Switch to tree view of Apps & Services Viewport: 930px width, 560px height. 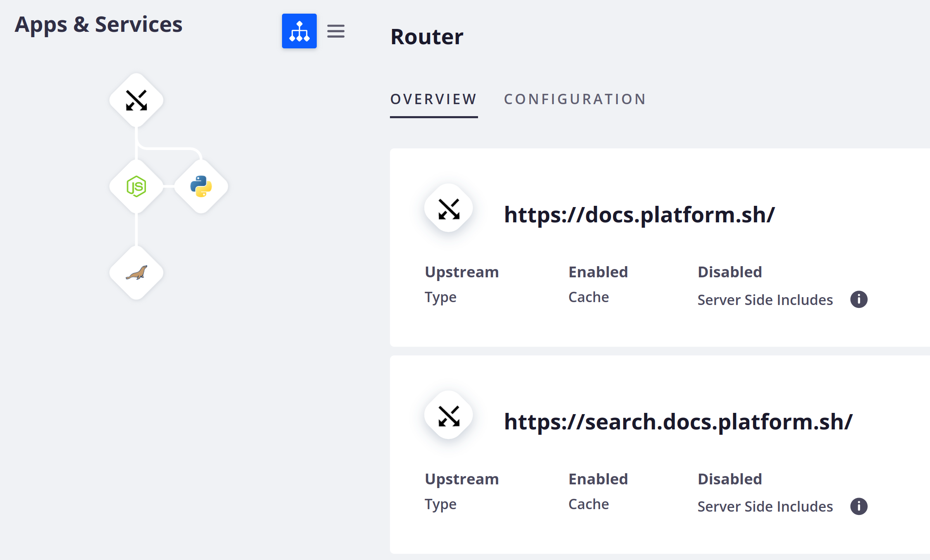299,31
